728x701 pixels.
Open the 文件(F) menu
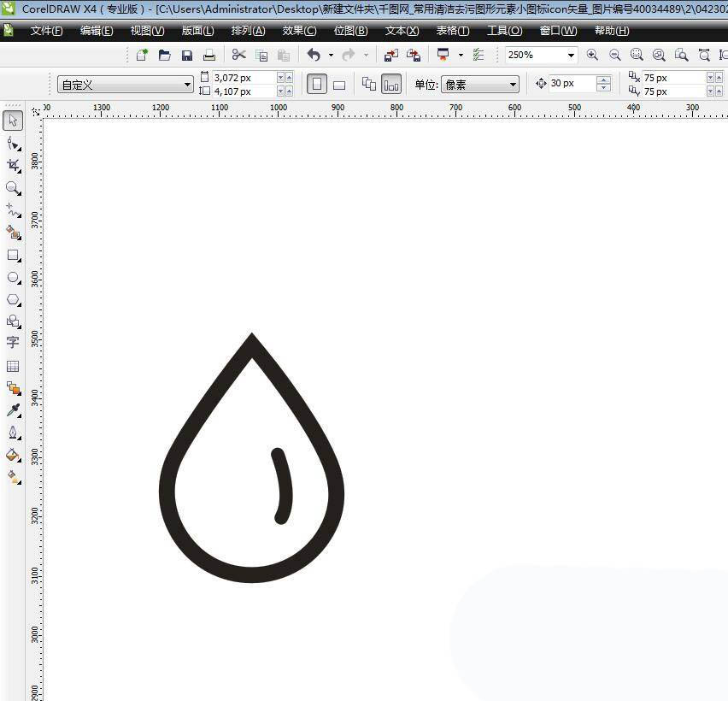46,31
